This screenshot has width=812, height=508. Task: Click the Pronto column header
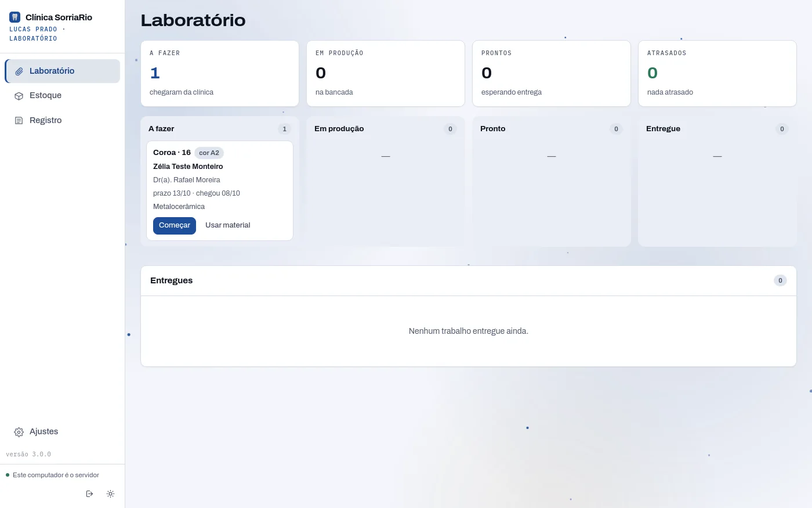(x=493, y=129)
